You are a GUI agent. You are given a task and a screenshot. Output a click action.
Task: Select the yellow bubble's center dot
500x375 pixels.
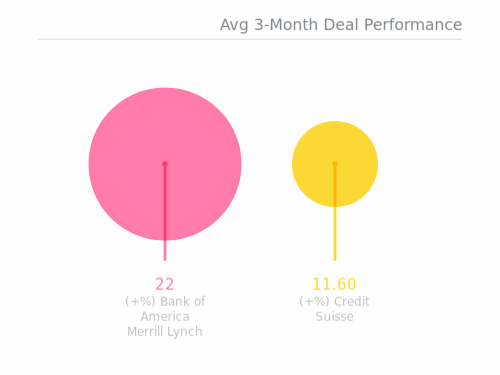[335, 164]
